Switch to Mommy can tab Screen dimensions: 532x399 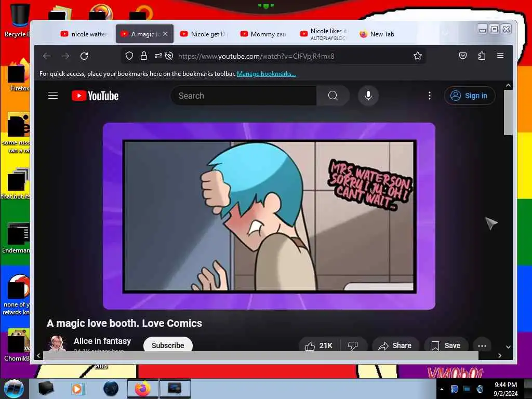263,34
